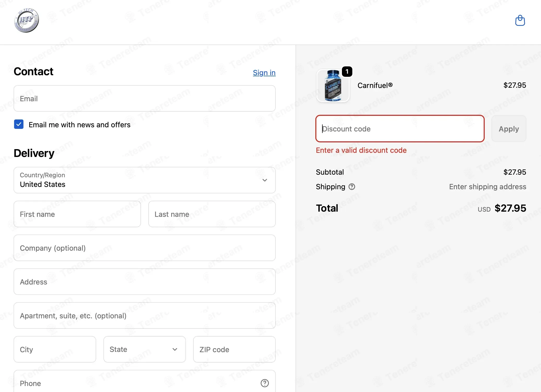Click the Contact section heading
The width and height of the screenshot is (541, 392).
[x=34, y=72]
